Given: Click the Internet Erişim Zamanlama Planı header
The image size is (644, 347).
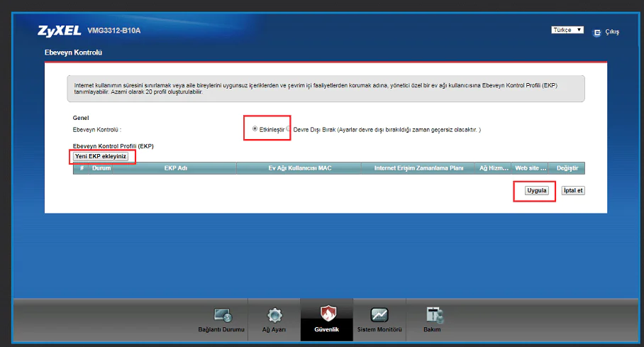Looking at the screenshot, I should point(418,168).
